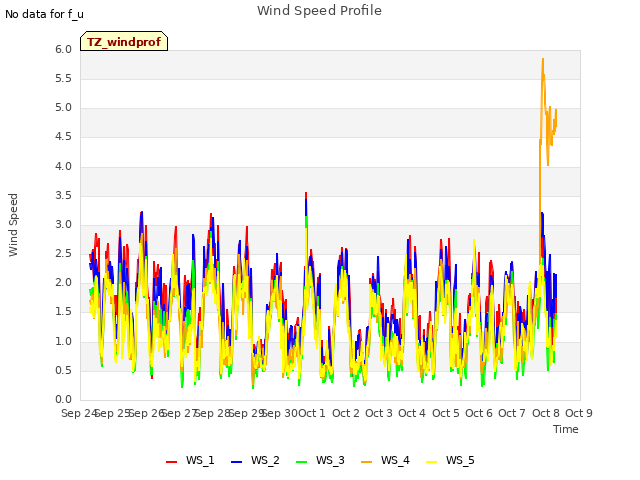Toggle the WS_3 legend label

coord(330,460)
